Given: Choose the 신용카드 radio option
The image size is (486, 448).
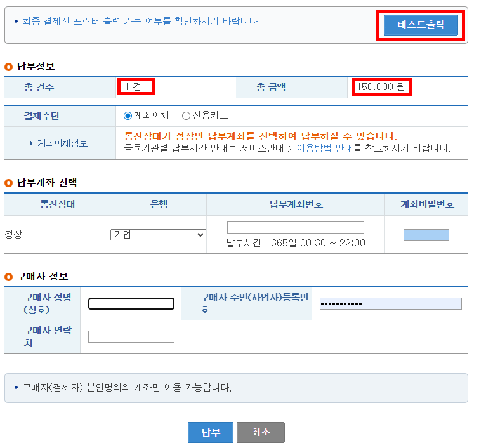Looking at the screenshot, I should coord(186,115).
